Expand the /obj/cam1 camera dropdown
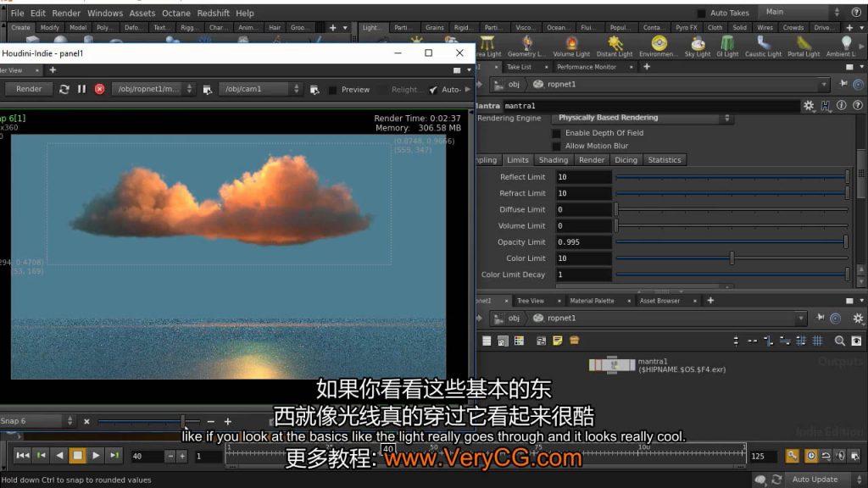Image resolution: width=868 pixels, height=488 pixels. 296,89
